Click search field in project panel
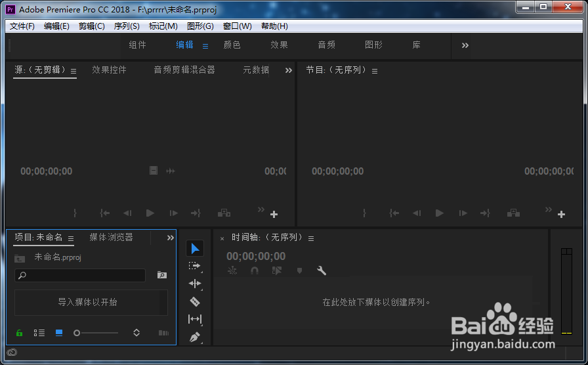Viewport: 588px width, 365px height. (x=80, y=275)
